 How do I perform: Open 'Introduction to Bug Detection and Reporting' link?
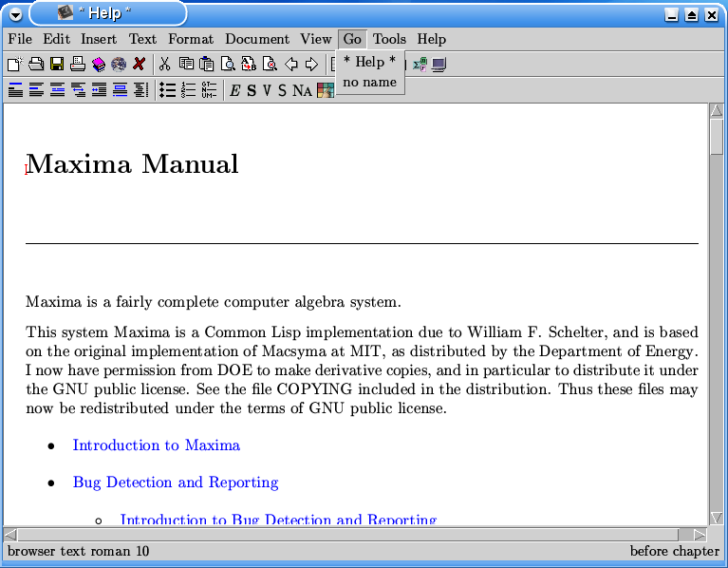(x=278, y=519)
